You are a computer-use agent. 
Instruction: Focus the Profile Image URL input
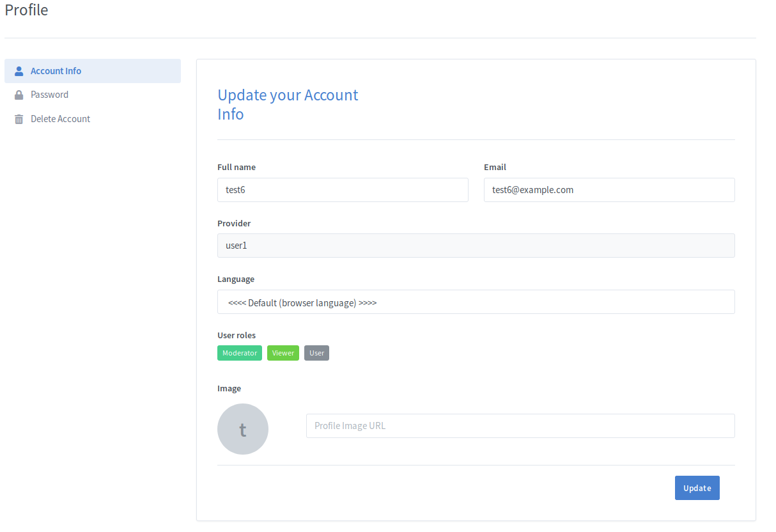[520, 426]
